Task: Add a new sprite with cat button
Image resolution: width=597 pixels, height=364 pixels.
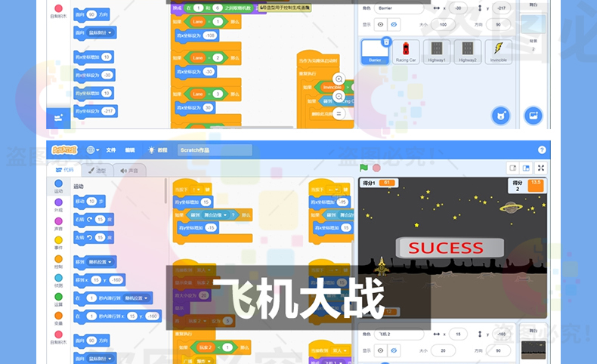Action: (501, 116)
